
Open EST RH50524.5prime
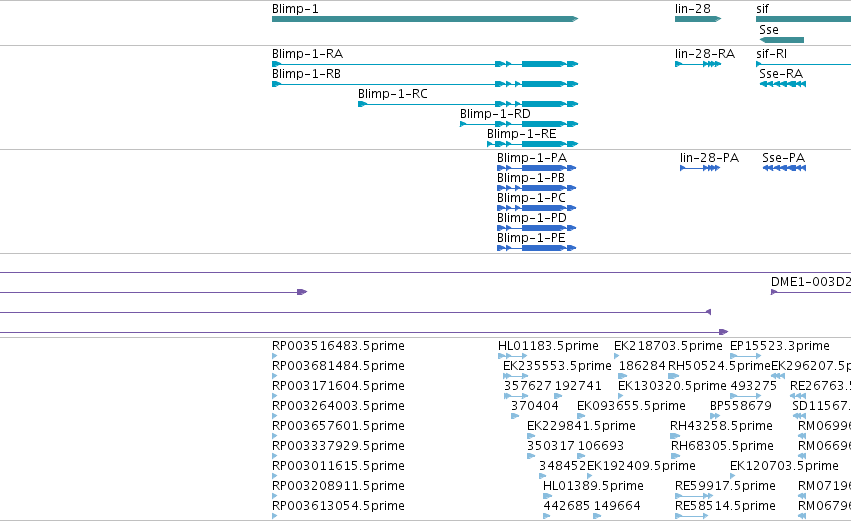pyautogui.click(x=719, y=366)
